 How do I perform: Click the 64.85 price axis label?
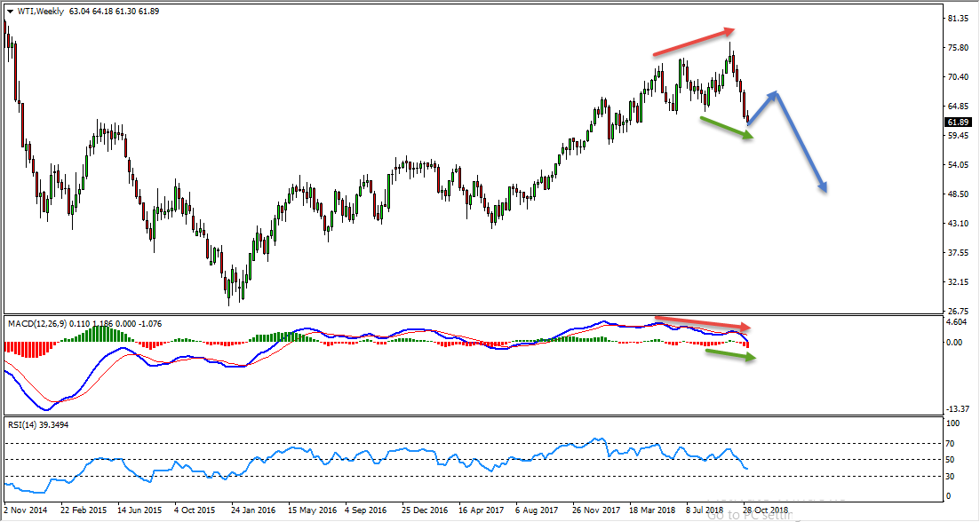tap(958, 107)
